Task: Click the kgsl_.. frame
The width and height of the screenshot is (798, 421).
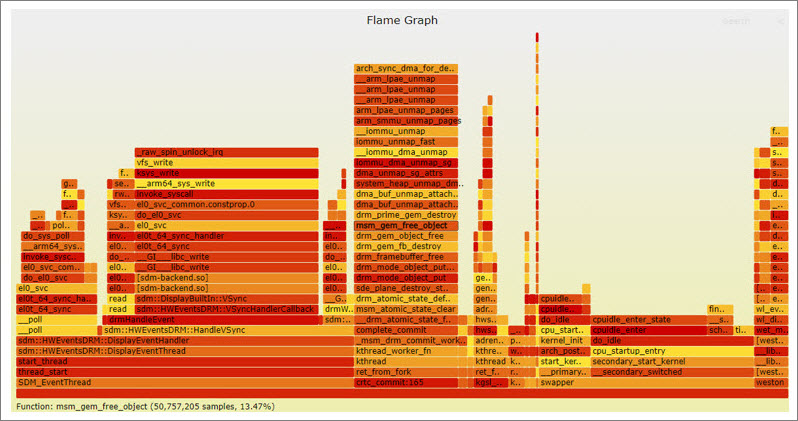Action: (x=491, y=382)
